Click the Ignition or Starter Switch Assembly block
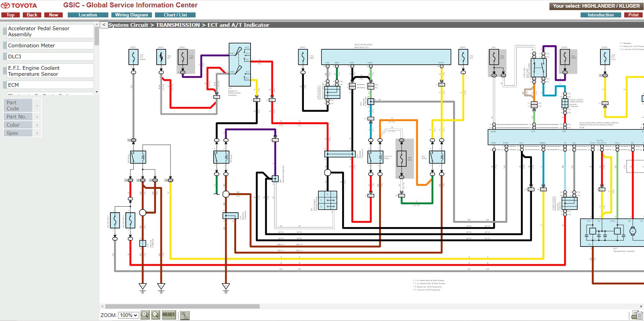Screen dimensions: 644x321 (x=239, y=64)
